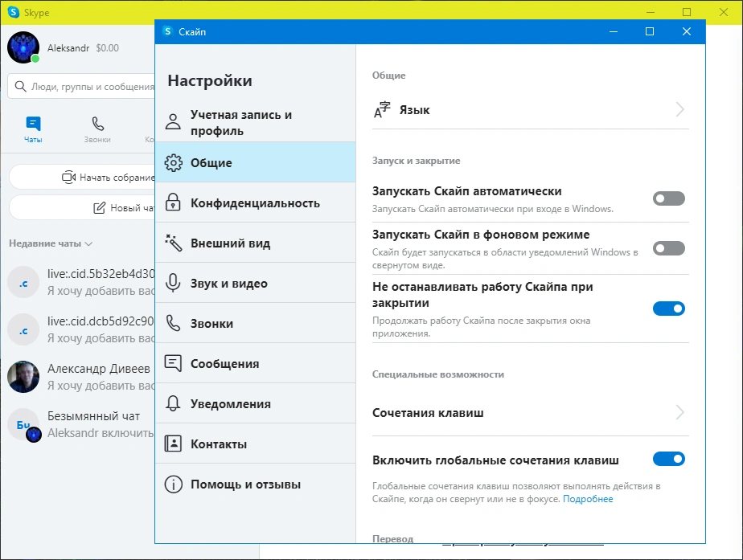Viewport: 743px width, 560px height.
Task: Open the Сообщения label in the settings menu
Action: tap(224, 363)
